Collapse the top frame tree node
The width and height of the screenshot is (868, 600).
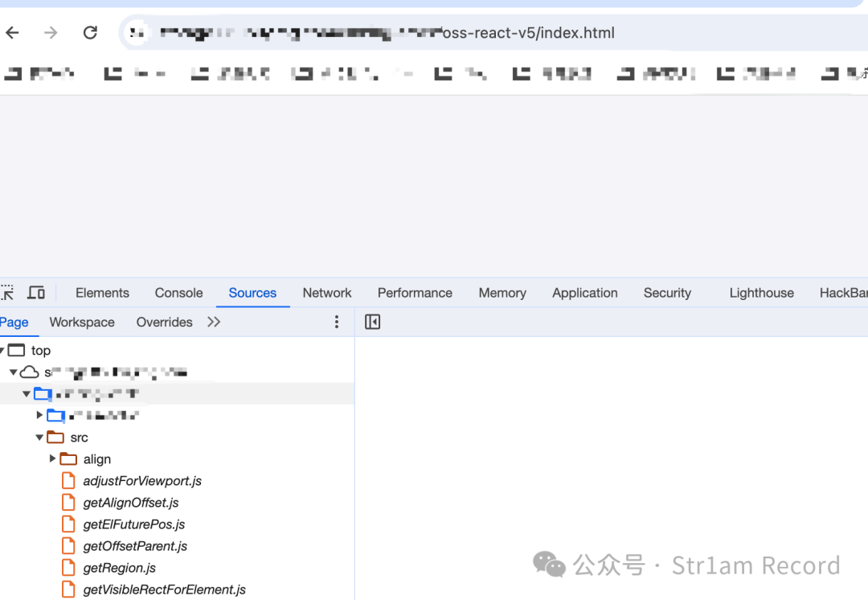(x=2, y=350)
